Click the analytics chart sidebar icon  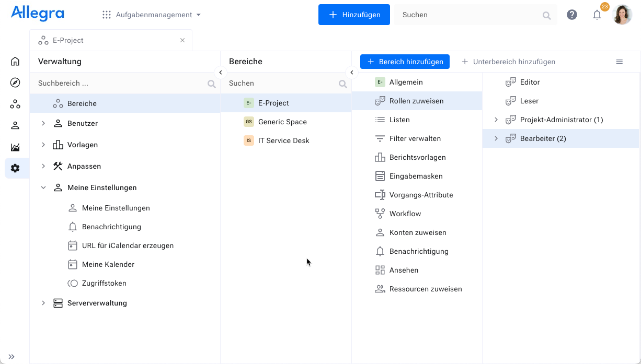15,147
